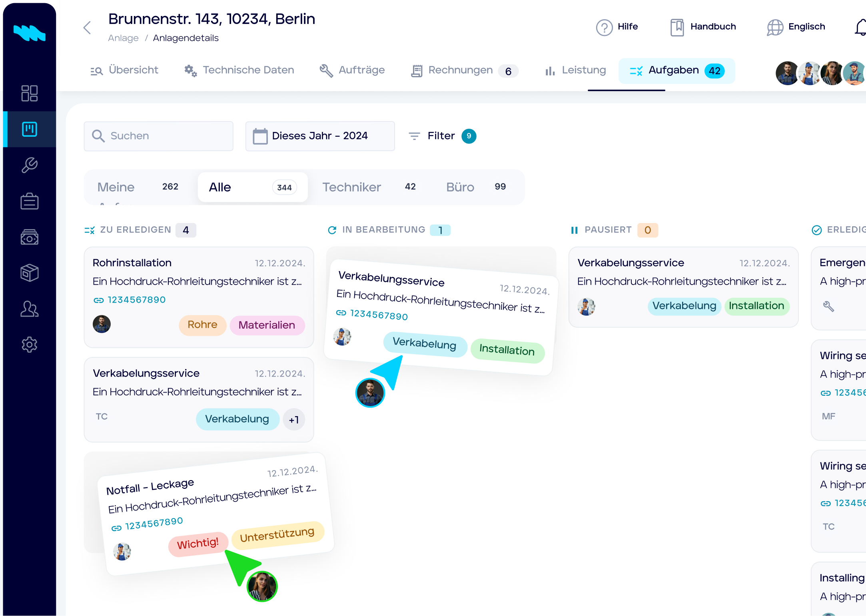The height and width of the screenshot is (616, 866).
Task: Open the Hilfe help link
Action: 617,27
